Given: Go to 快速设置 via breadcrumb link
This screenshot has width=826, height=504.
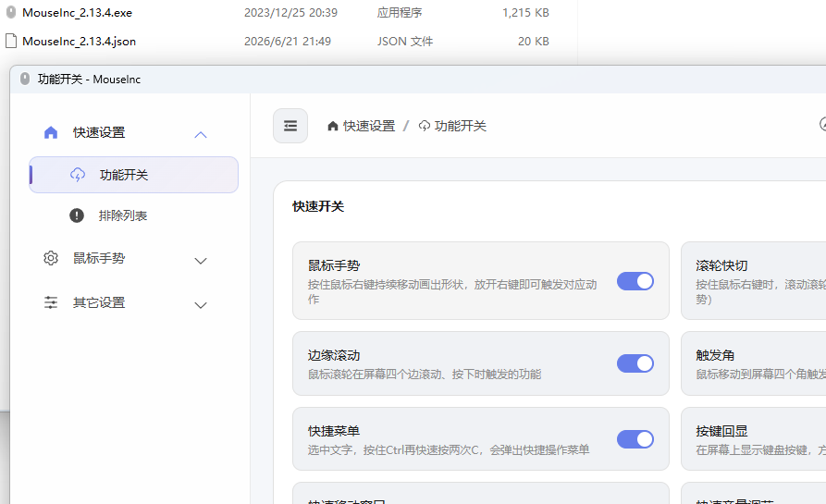Looking at the screenshot, I should 369,126.
